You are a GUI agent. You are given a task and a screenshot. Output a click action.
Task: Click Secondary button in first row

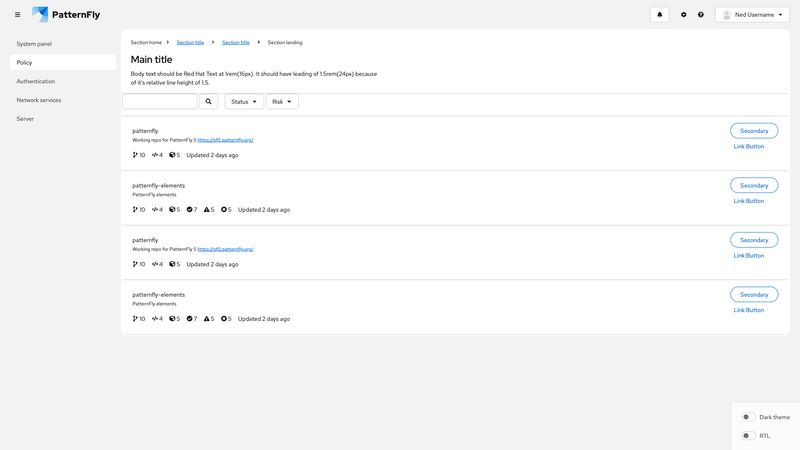[754, 131]
